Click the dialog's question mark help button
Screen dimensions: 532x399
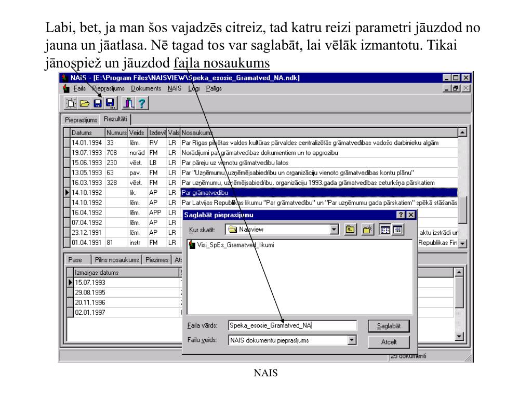tap(401, 215)
